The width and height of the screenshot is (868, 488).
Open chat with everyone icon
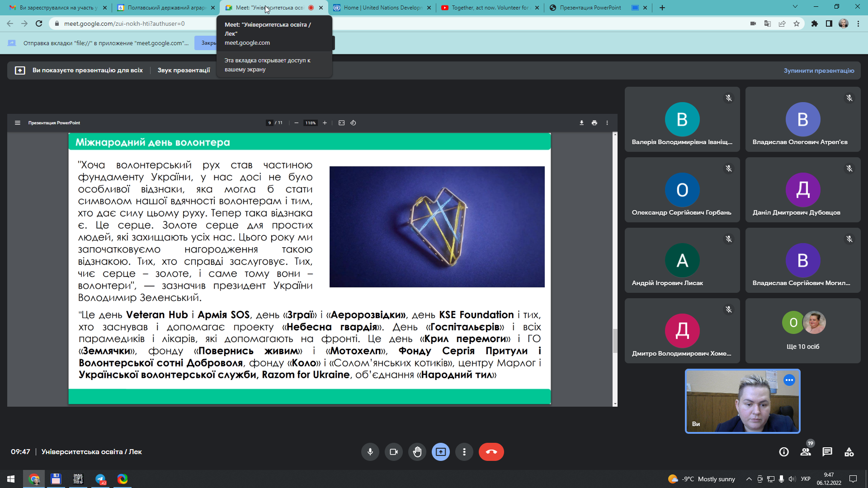coord(827,452)
